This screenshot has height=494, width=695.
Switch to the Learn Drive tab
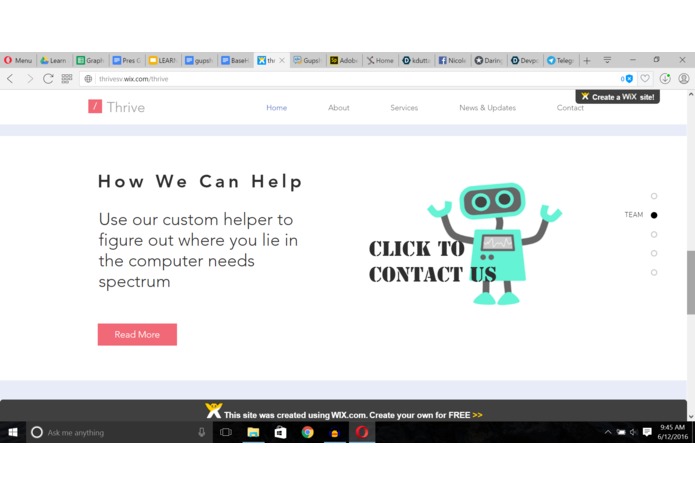click(54, 60)
